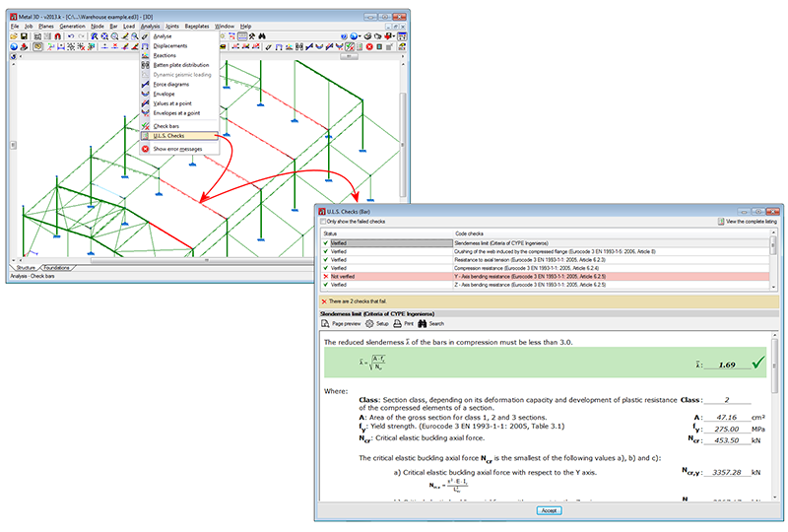Open the Generation menu

(72, 27)
